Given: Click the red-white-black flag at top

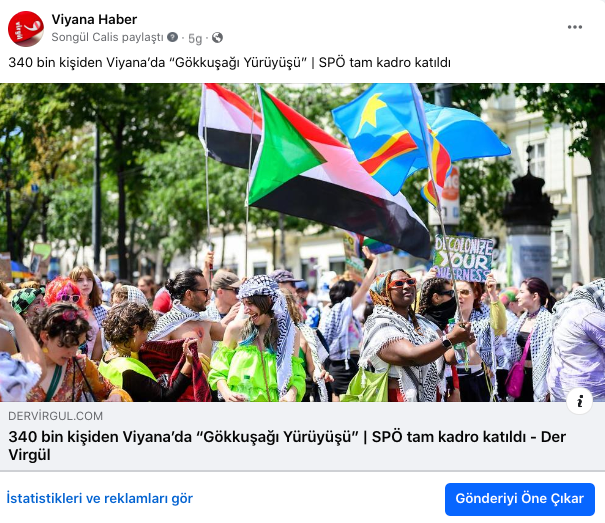Looking at the screenshot, I should (230, 124).
